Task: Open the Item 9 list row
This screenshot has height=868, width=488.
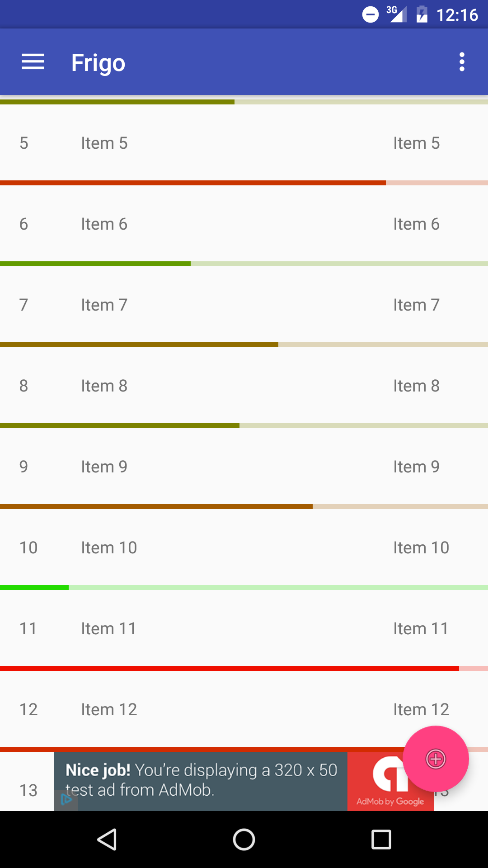Action: pyautogui.click(x=244, y=467)
